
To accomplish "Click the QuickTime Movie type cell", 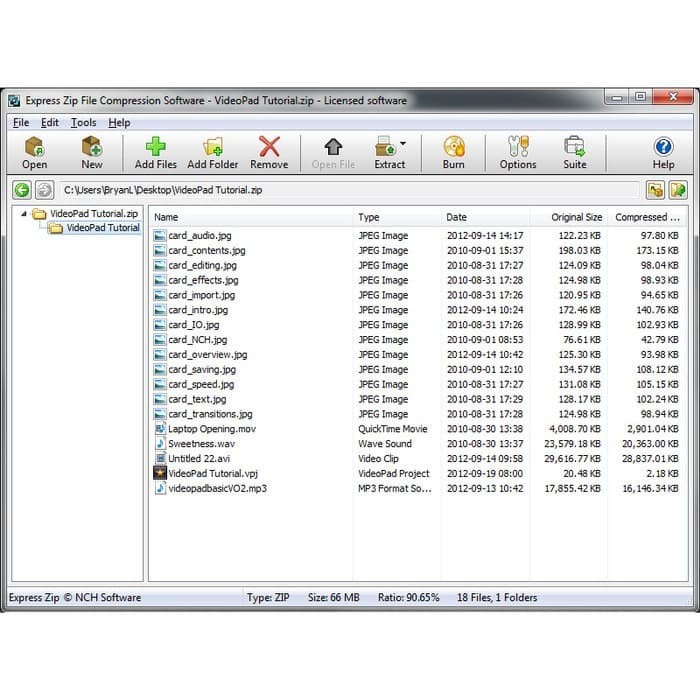I will (393, 429).
